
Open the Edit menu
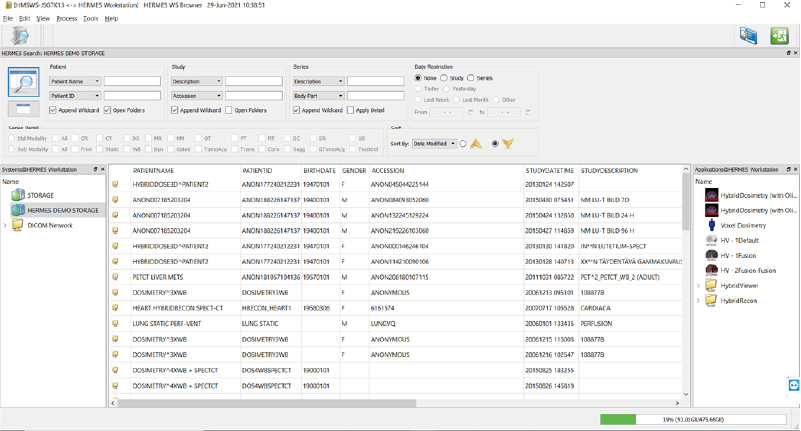25,18
